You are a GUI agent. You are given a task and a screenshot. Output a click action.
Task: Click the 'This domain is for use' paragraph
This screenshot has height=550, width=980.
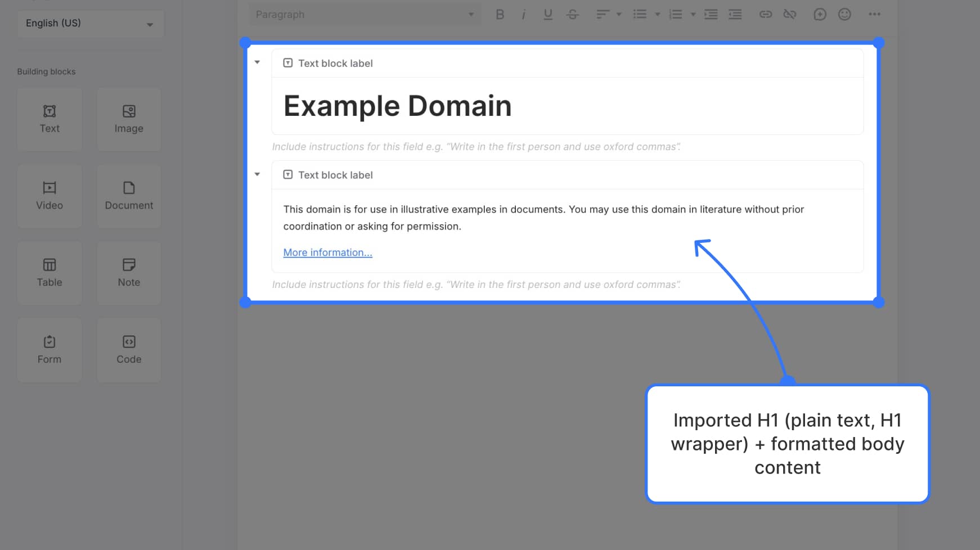543,218
